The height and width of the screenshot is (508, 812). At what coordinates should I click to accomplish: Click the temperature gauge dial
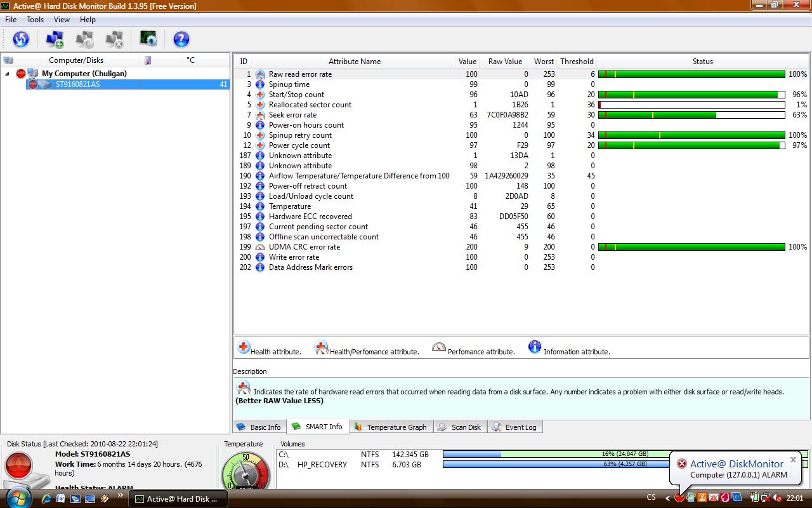click(246, 471)
